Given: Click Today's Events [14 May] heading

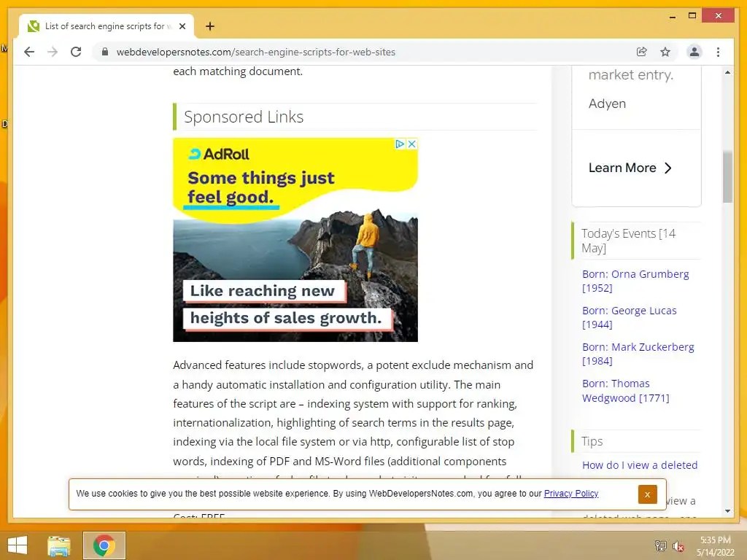Looking at the screenshot, I should [628, 241].
